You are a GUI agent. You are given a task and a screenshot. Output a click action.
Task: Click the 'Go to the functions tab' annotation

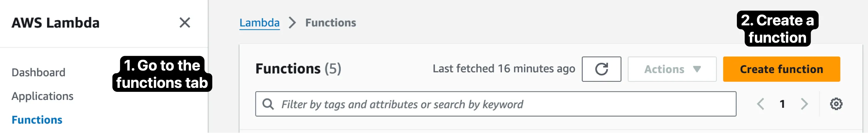click(162, 74)
